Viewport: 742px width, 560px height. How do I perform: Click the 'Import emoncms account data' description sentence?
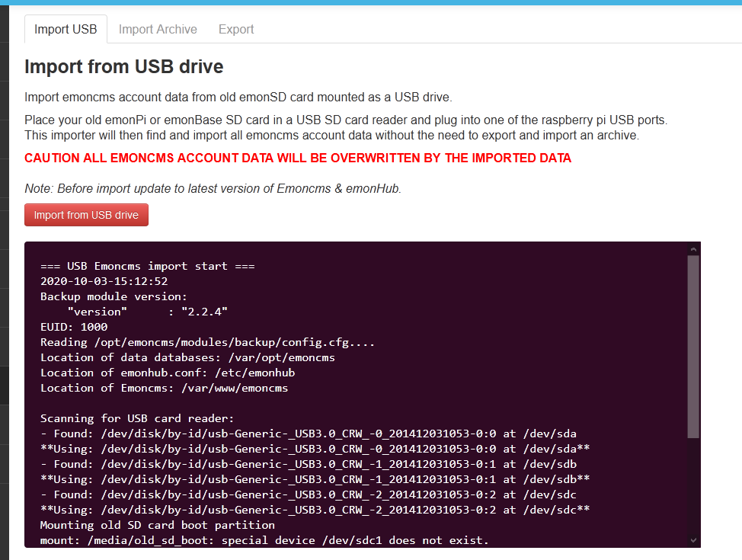238,97
